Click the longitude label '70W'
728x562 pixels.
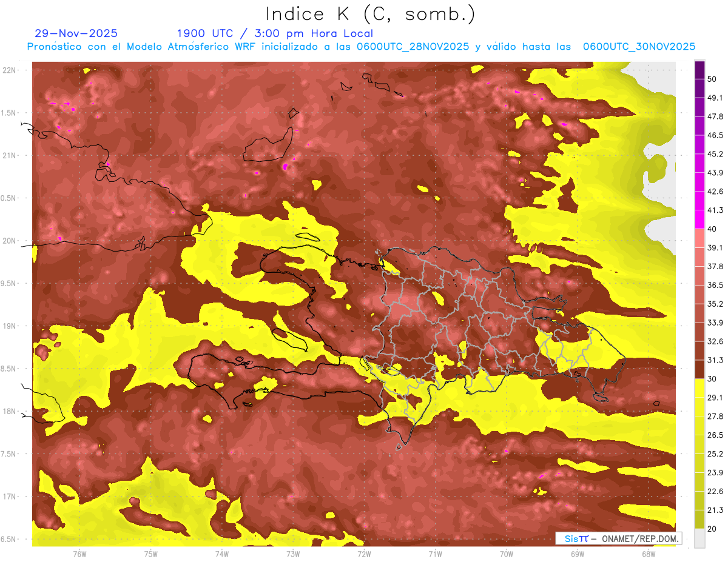pyautogui.click(x=507, y=554)
